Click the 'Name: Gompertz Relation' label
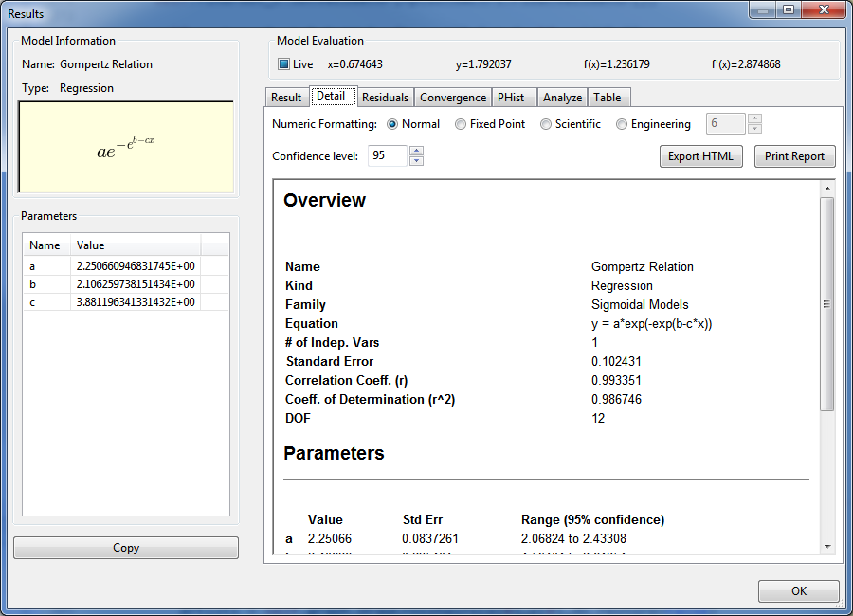This screenshot has width=853, height=616. pyautogui.click(x=87, y=64)
